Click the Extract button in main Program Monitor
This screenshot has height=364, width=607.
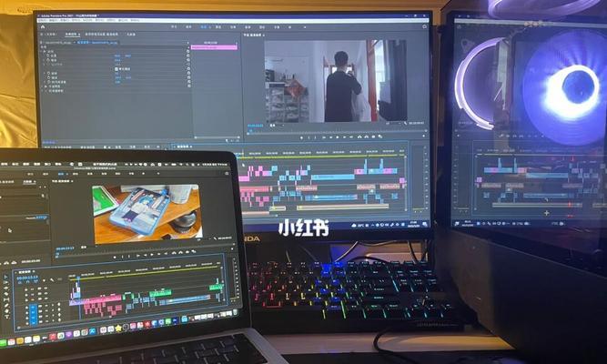pyautogui.click(x=366, y=136)
